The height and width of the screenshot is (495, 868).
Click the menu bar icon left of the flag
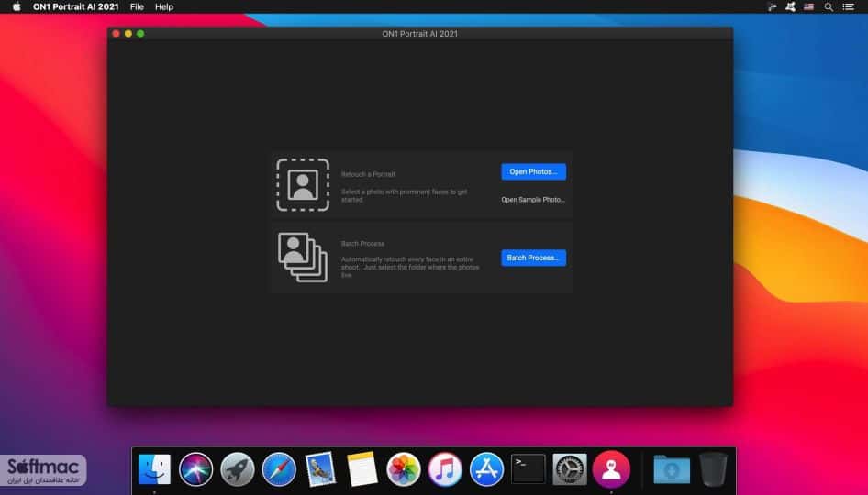[791, 6]
